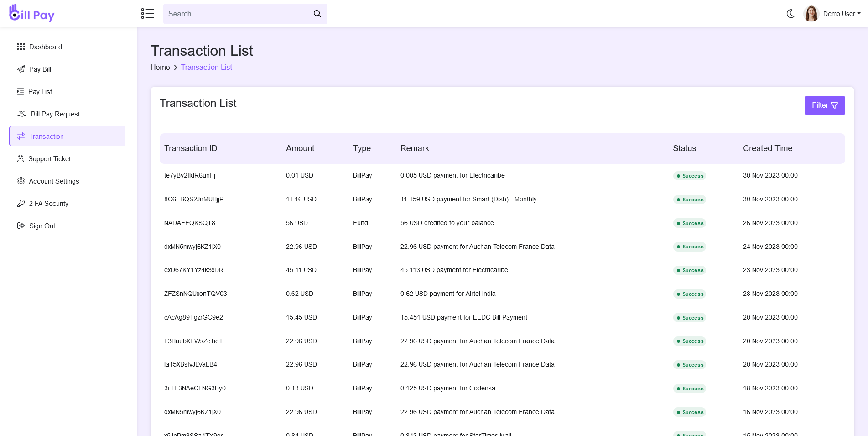Click remark for EEDC Bill Payment
The height and width of the screenshot is (436, 868).
tap(464, 317)
